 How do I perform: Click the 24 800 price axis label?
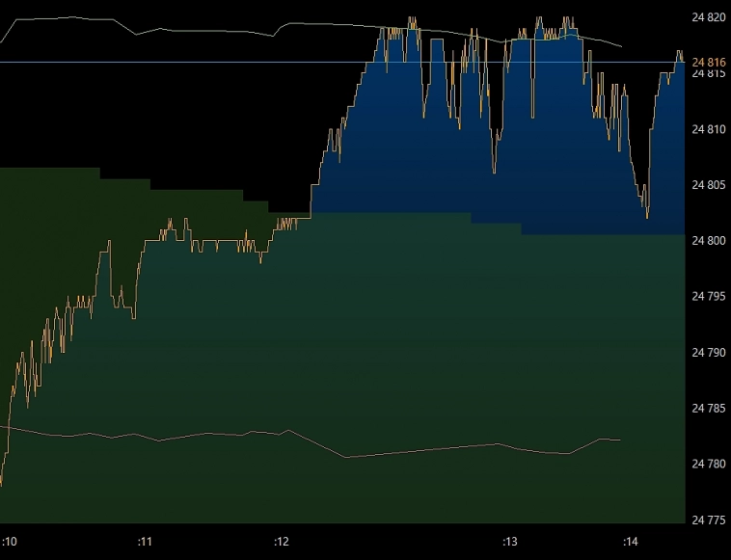point(709,241)
